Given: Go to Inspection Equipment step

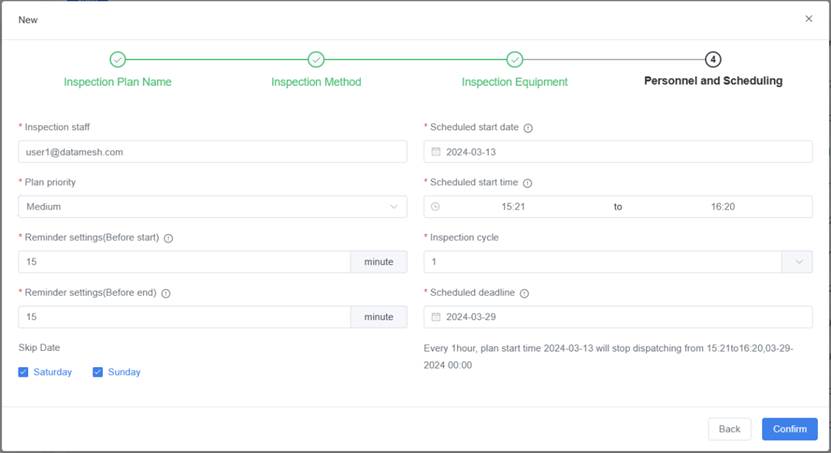Looking at the screenshot, I should [514, 60].
